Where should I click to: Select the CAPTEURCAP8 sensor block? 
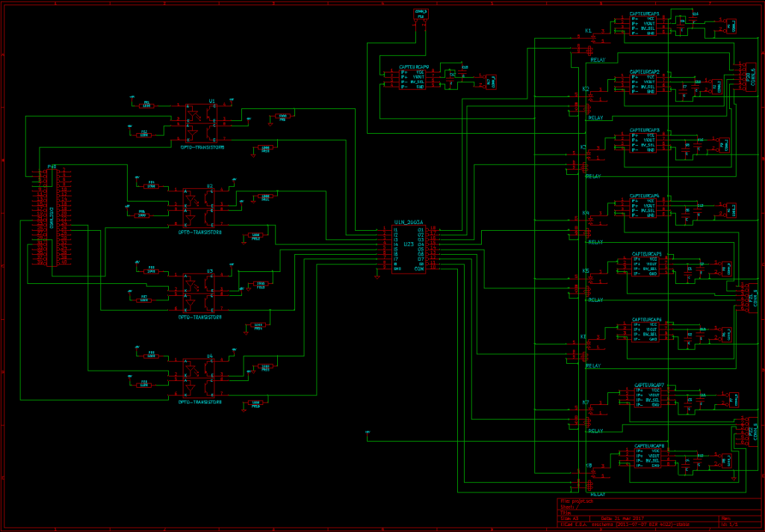648,458
